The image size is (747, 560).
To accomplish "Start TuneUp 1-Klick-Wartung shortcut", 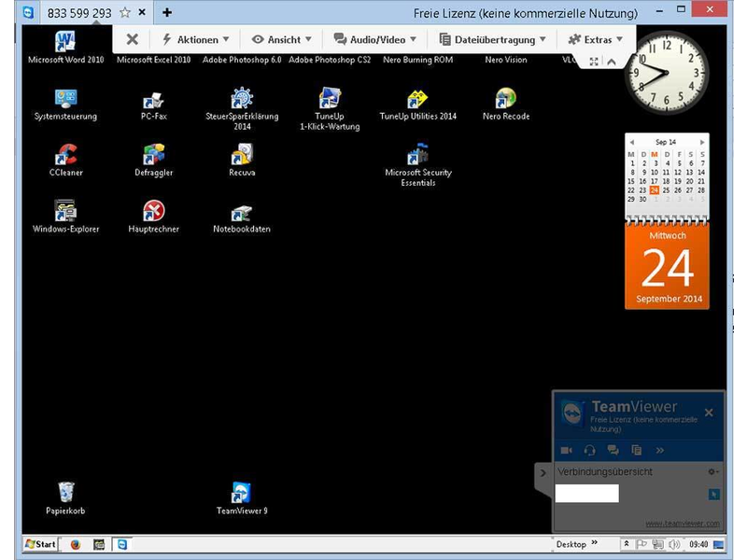I will click(330, 109).
